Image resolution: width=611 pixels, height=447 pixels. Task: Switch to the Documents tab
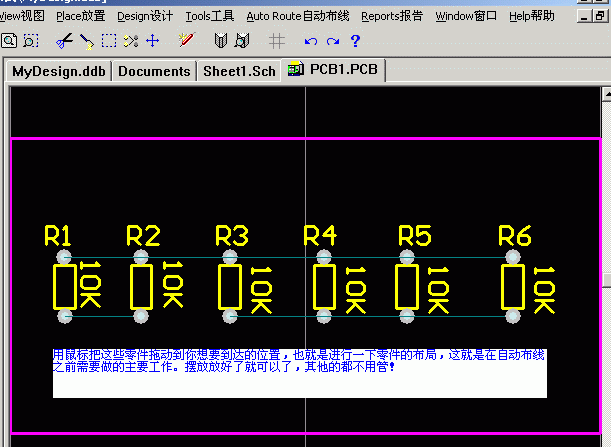[154, 71]
